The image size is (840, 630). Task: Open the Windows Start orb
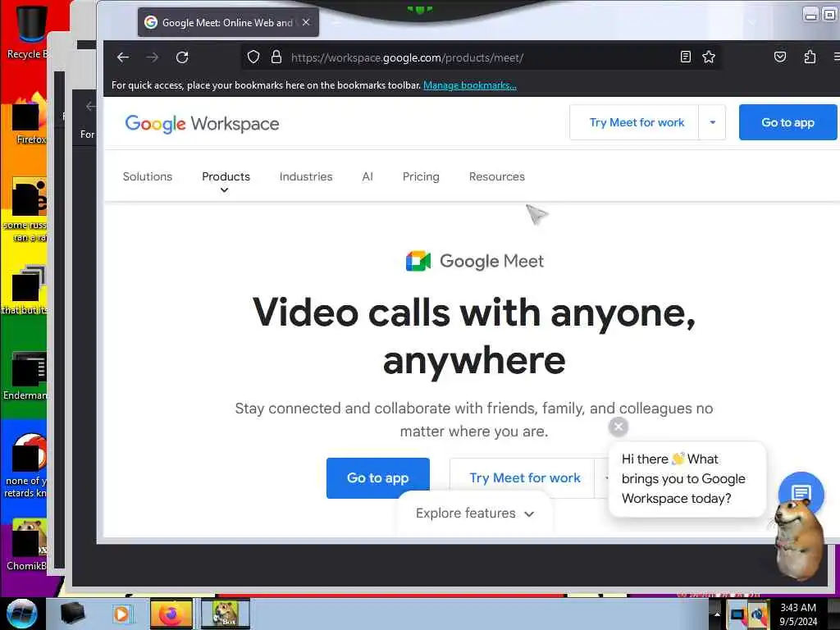pyautogui.click(x=22, y=614)
